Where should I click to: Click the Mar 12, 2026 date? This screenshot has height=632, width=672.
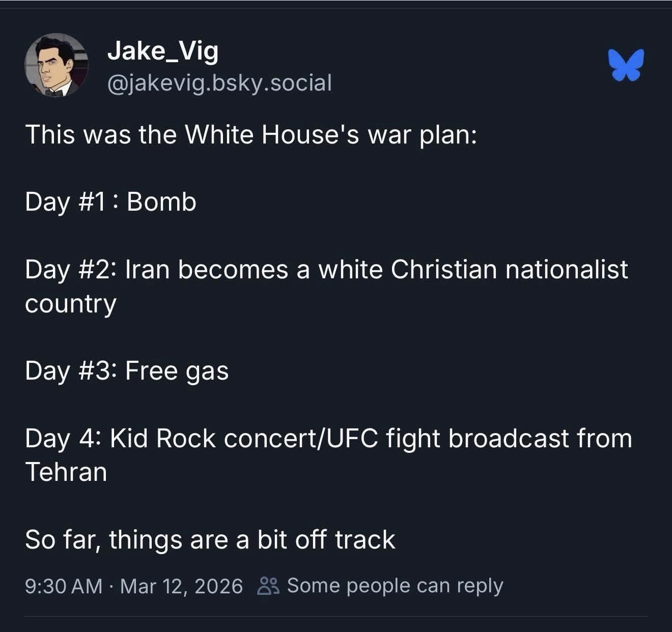(x=182, y=586)
